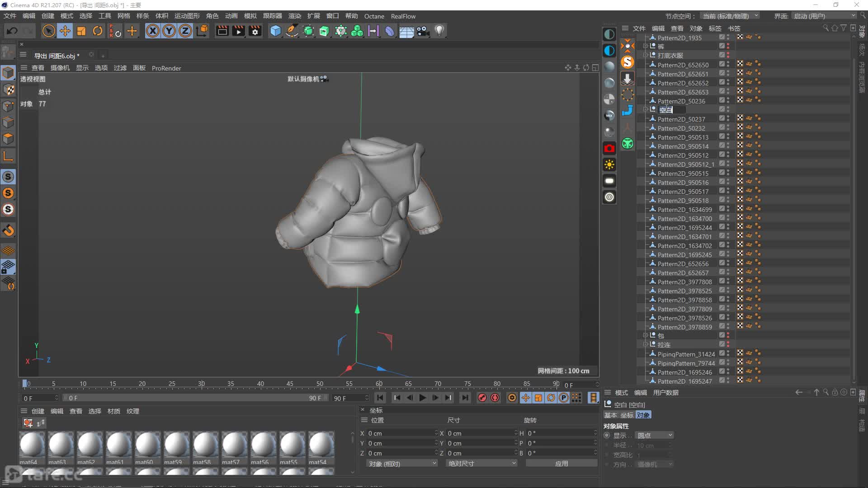Click the Octane red camera render icon

click(609, 148)
